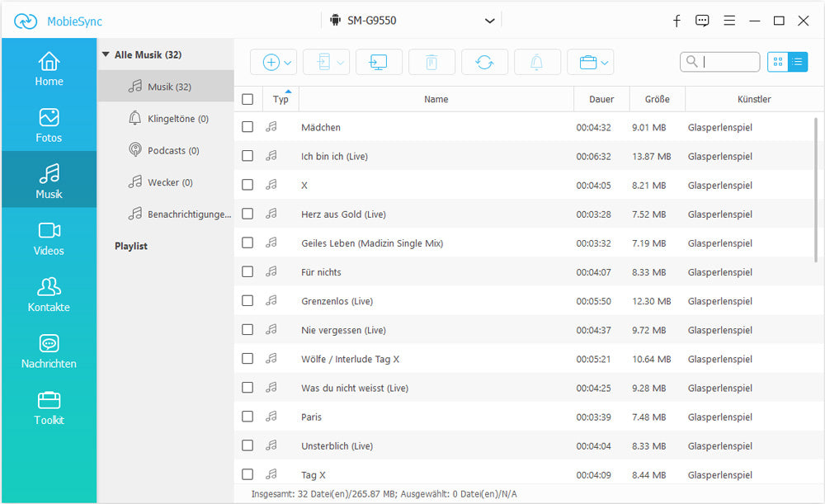Click the trash delete toolbar icon

tap(431, 62)
